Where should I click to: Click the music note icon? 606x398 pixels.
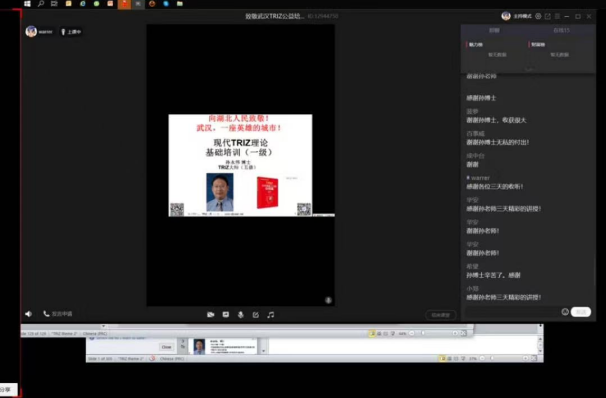271,315
